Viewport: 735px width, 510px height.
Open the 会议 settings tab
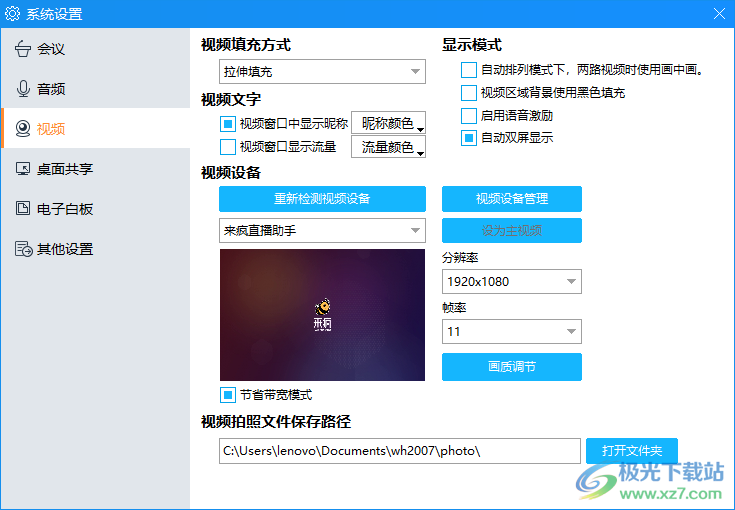96,49
